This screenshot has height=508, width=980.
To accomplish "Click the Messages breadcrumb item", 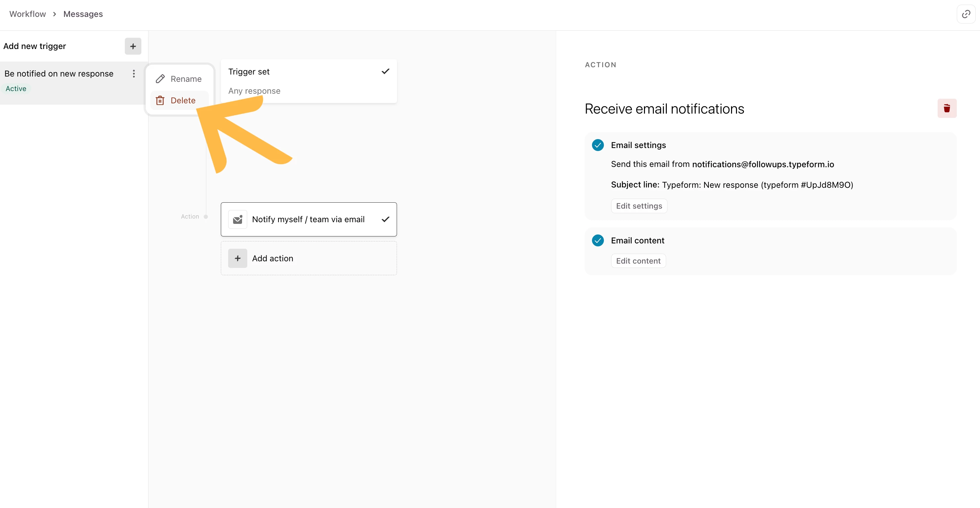I will tap(83, 14).
